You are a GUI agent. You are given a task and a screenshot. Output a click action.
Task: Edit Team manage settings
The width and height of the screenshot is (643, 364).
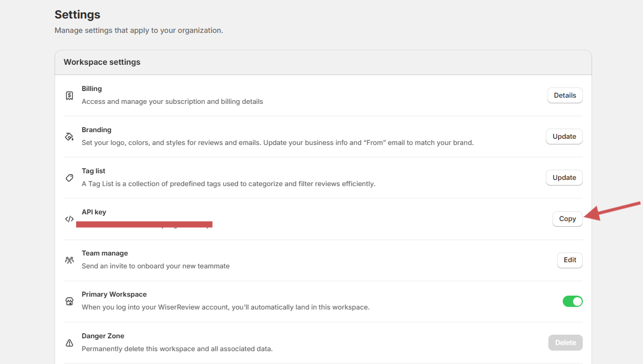point(570,260)
